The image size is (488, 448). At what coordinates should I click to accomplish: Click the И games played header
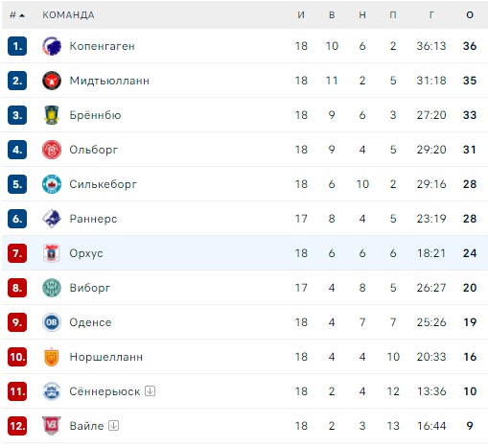pos(301,15)
